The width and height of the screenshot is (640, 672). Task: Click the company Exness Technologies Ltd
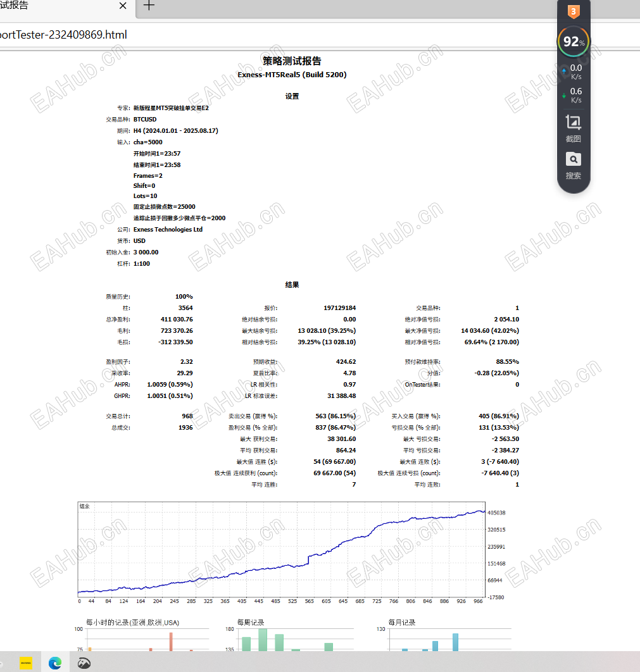tap(168, 229)
